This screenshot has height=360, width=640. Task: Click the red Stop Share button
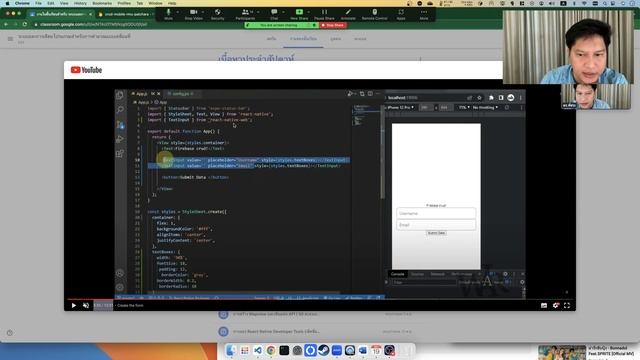[x=333, y=25]
